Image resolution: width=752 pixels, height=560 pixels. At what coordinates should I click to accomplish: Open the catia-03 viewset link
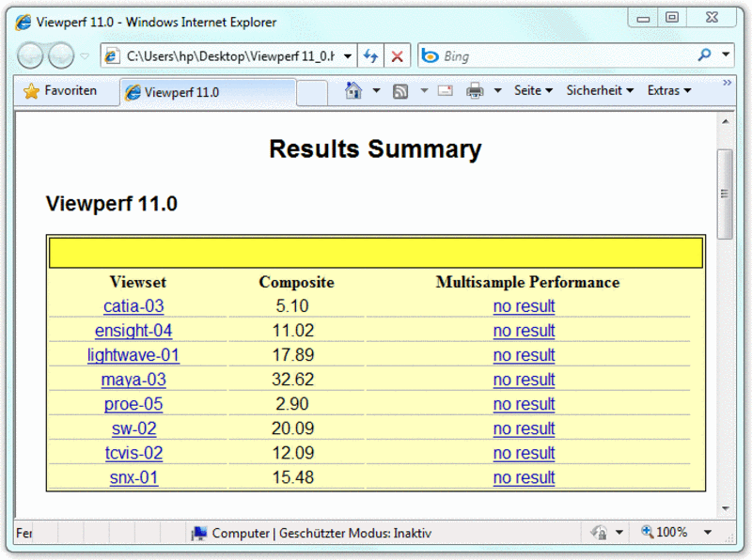[x=133, y=306]
